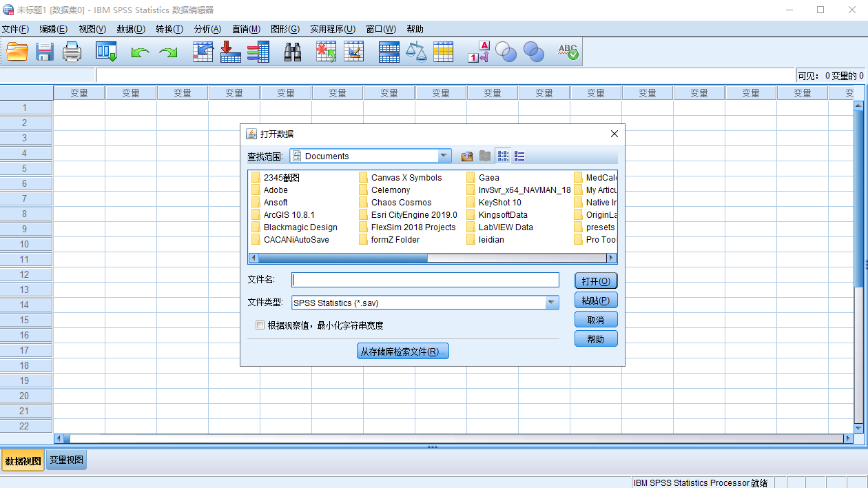
Task: Click the Weight cases balance-scale icon
Action: click(x=416, y=52)
